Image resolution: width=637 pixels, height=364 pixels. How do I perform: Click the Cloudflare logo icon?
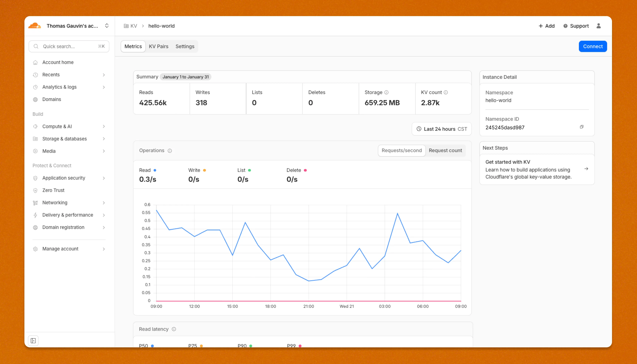pyautogui.click(x=35, y=26)
